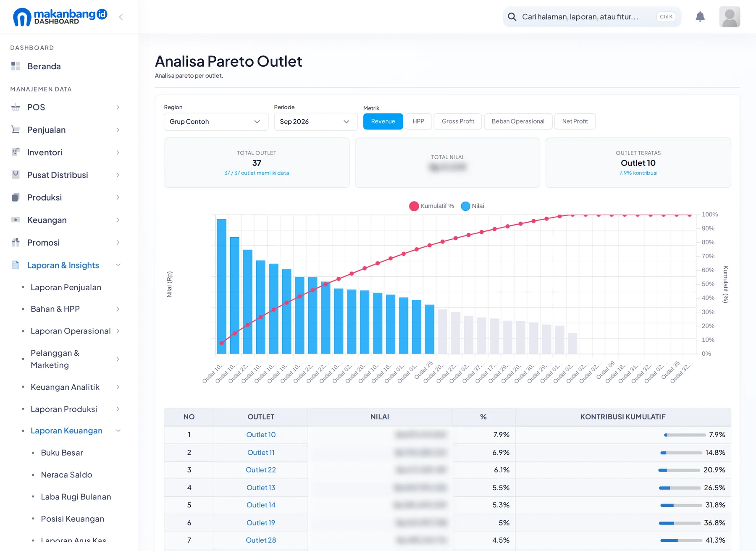Image resolution: width=756 pixels, height=551 pixels.
Task: Collapse the sidebar with the arrow icon
Action: (121, 17)
